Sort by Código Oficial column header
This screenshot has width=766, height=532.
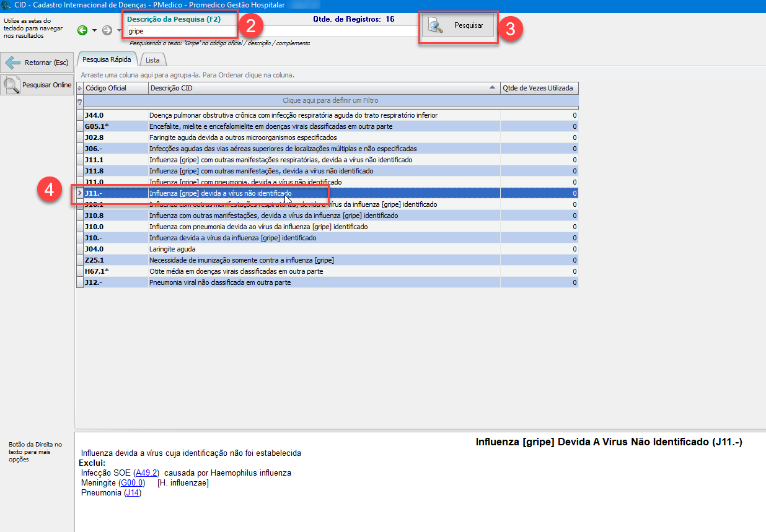click(116, 88)
